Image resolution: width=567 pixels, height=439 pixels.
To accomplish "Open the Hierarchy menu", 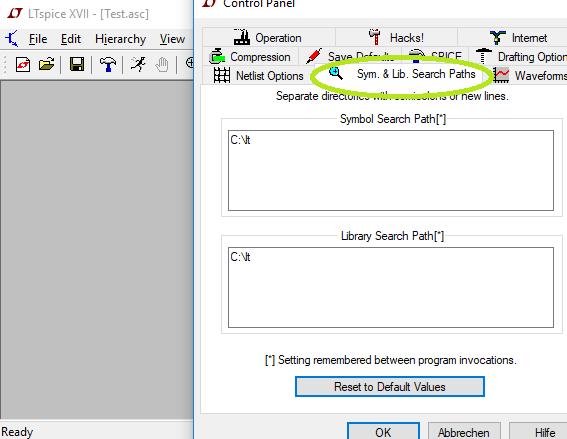I will (120, 39).
